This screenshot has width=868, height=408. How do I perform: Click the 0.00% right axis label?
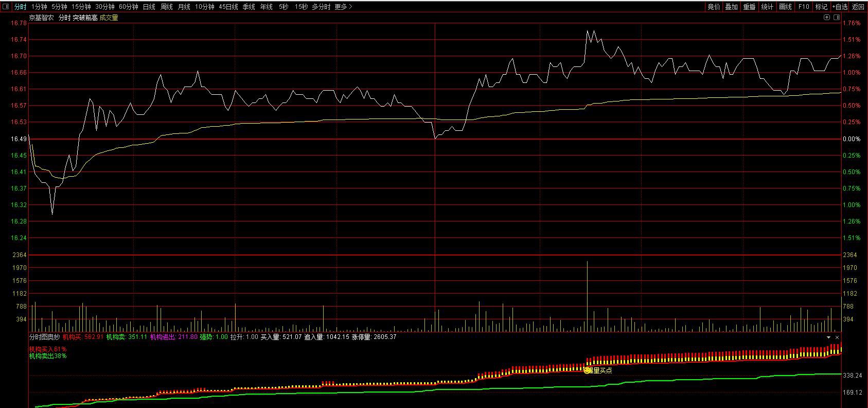[852, 139]
